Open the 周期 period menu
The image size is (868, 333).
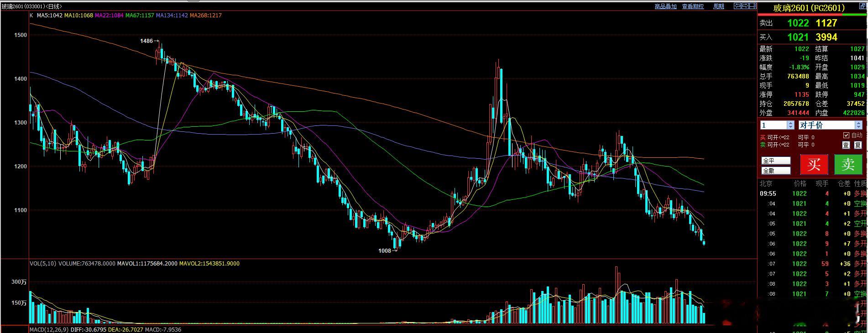click(x=718, y=6)
